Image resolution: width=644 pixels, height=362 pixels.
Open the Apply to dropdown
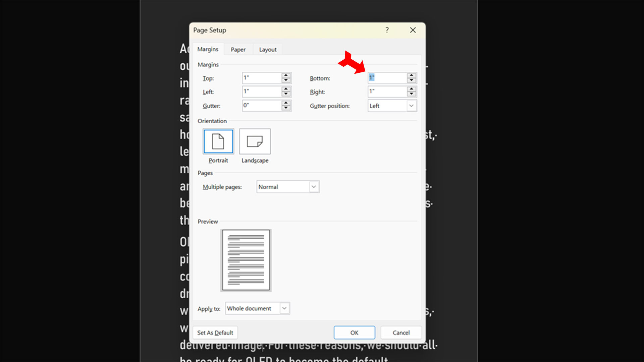coord(284,308)
